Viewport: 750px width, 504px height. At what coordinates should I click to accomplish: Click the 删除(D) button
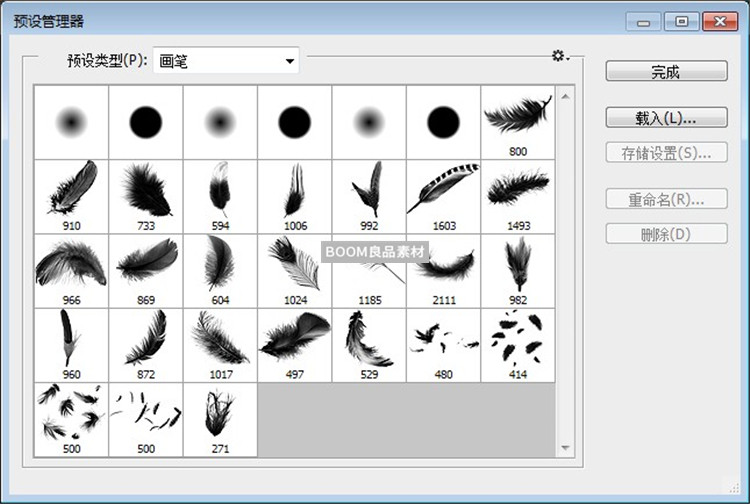pyautogui.click(x=666, y=234)
